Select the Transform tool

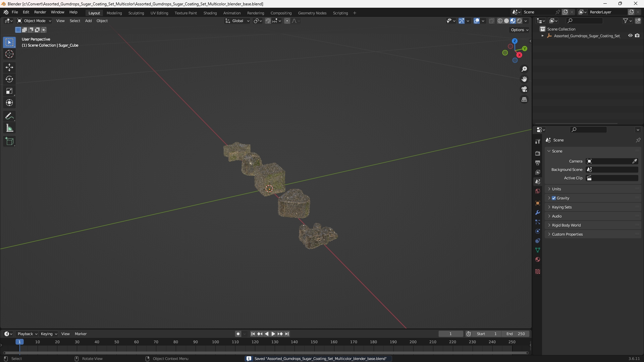pyautogui.click(x=9, y=103)
